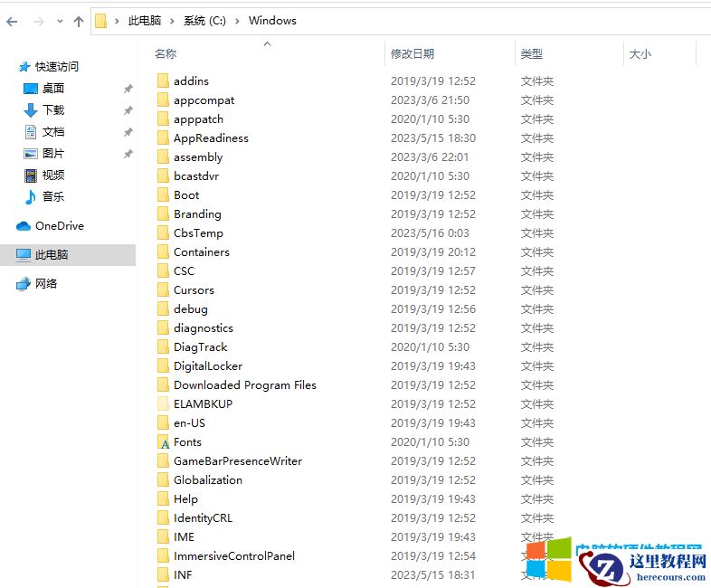
Task: Click the 2023/5/16 0:03 date for CbsTemp
Action: click(430, 233)
